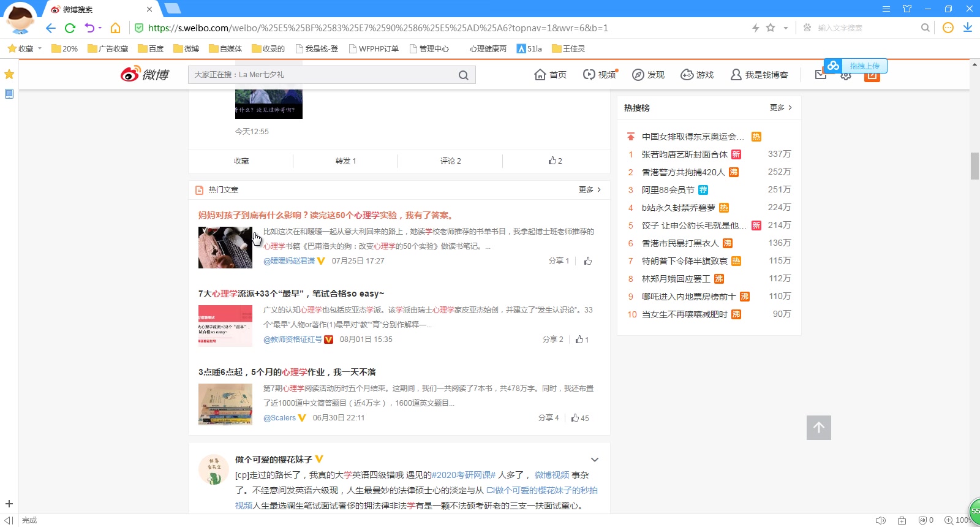Viewport: 980px width, 527px height.
Task: Open the 自媒体 bookmarks folder
Action: coord(225,48)
